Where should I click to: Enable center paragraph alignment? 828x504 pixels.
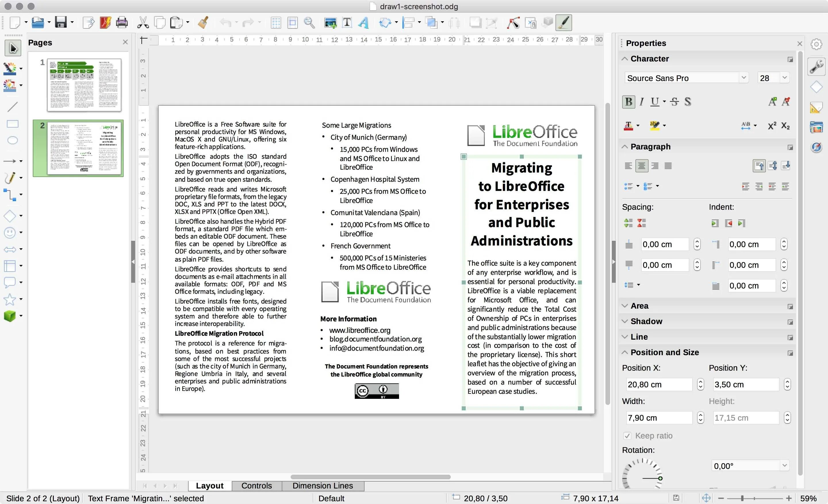point(641,166)
